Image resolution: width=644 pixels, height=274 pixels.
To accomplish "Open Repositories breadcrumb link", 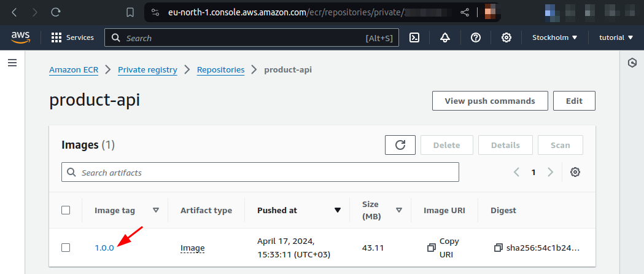I will (220, 70).
